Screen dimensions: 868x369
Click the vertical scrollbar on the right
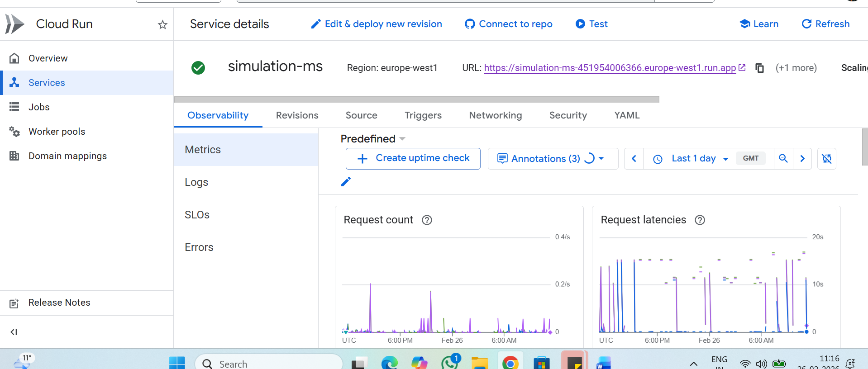(x=865, y=147)
